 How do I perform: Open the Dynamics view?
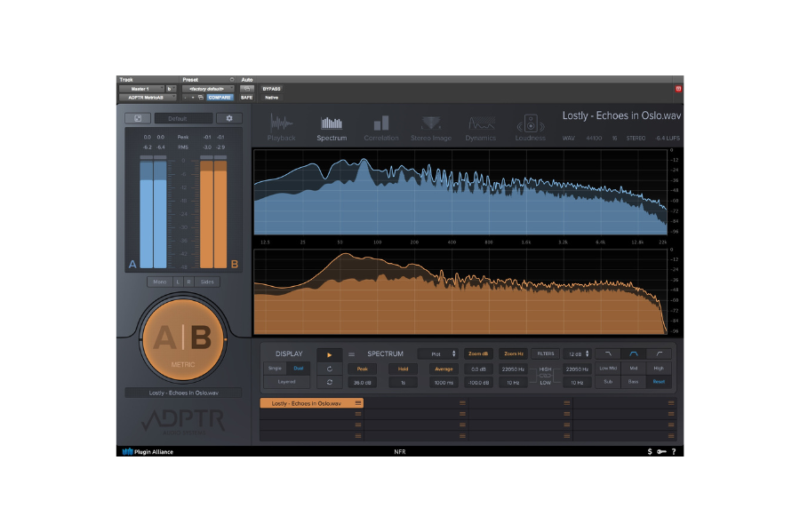tap(481, 127)
